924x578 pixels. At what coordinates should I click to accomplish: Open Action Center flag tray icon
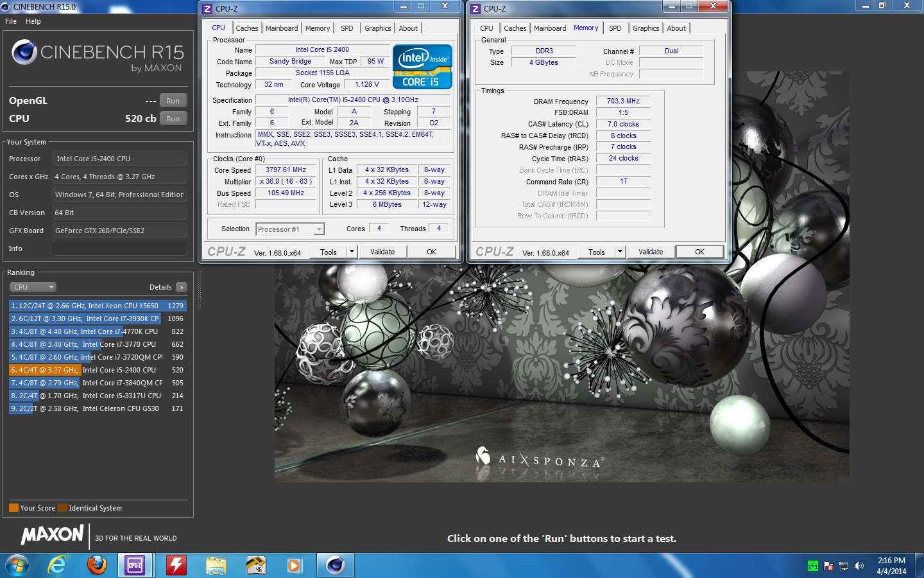[x=828, y=566]
